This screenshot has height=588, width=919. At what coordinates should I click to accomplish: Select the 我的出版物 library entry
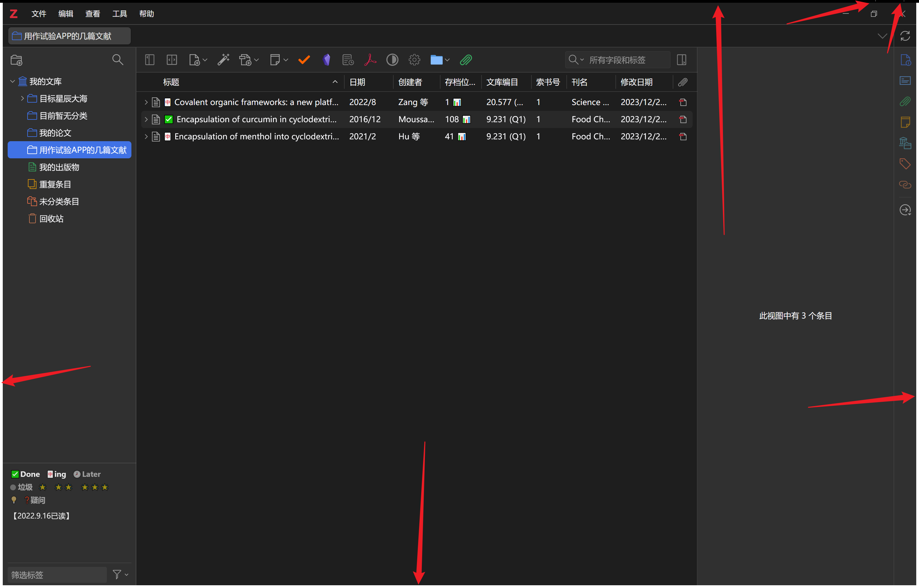[x=59, y=167]
